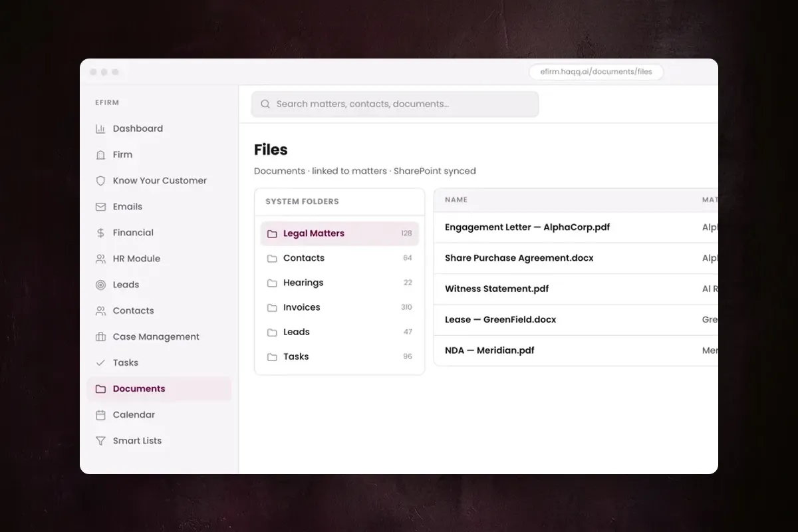Click the Leads target icon in sidebar
This screenshot has height=532, width=798.
(x=100, y=285)
